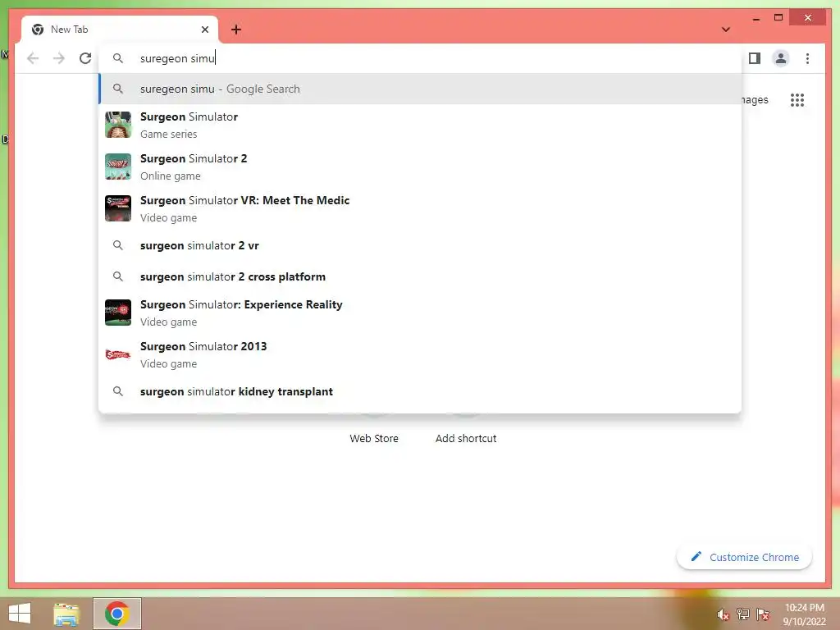Click in the address bar text field
This screenshot has height=630, width=840.
point(421,58)
